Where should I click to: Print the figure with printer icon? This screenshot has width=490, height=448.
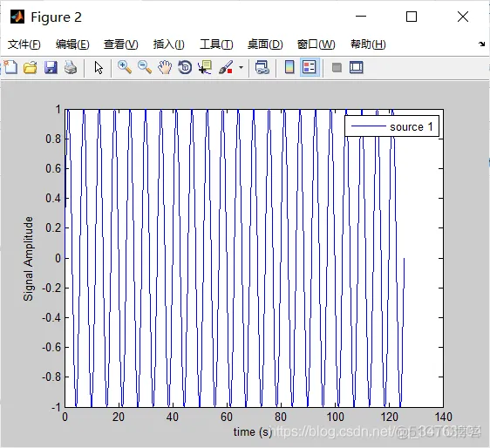tap(71, 67)
